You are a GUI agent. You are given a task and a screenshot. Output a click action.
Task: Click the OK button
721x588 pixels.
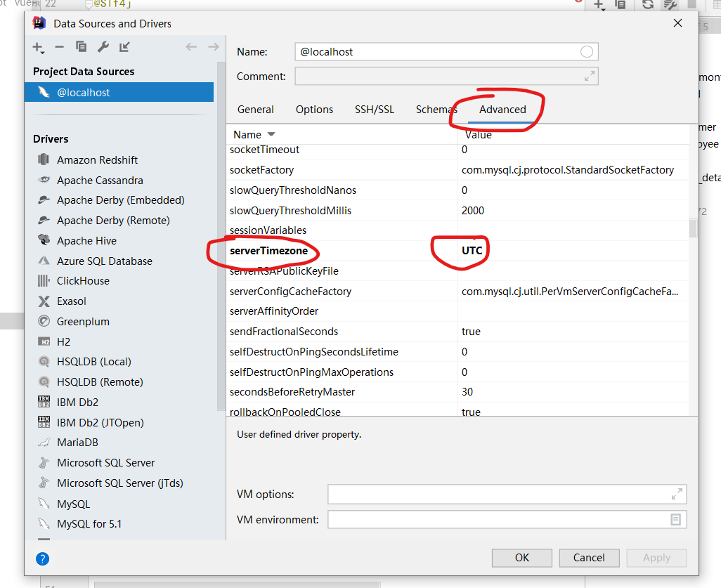coord(522,558)
